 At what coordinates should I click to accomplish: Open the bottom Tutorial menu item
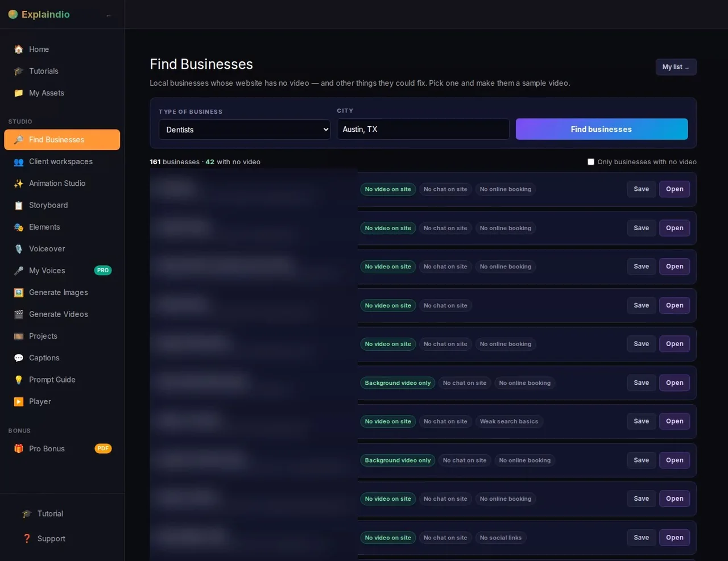point(62,514)
